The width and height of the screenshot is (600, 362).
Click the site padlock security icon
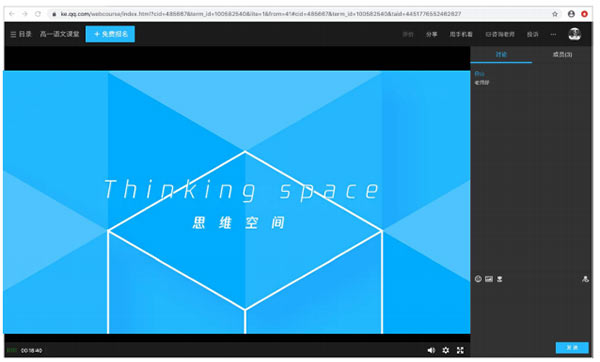tap(54, 14)
